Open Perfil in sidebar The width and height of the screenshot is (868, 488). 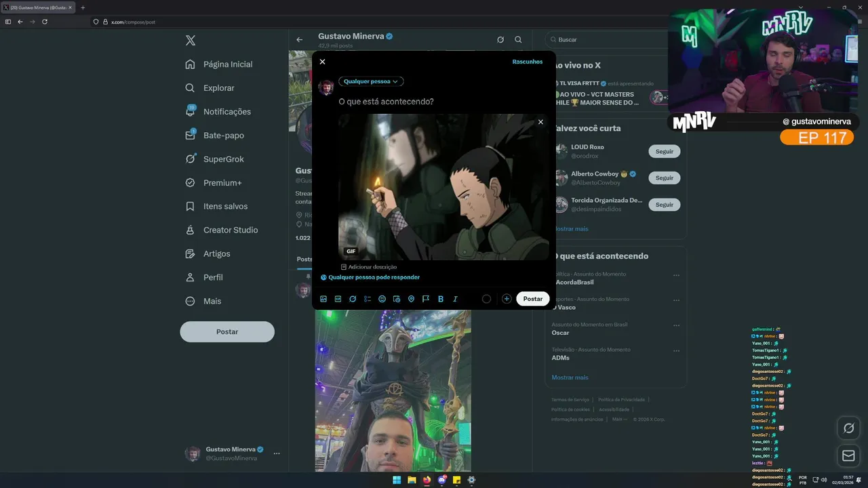click(204, 278)
